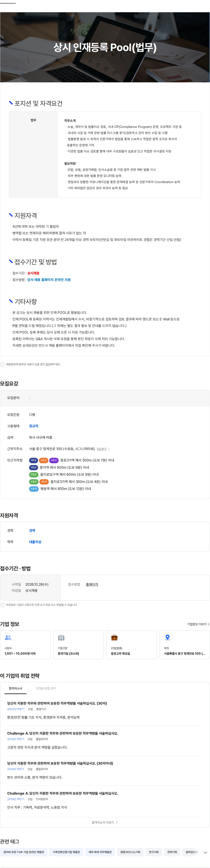The height and width of the screenshot is (868, 210).
Task: Click the 사원수 info card
Action: point(25,645)
